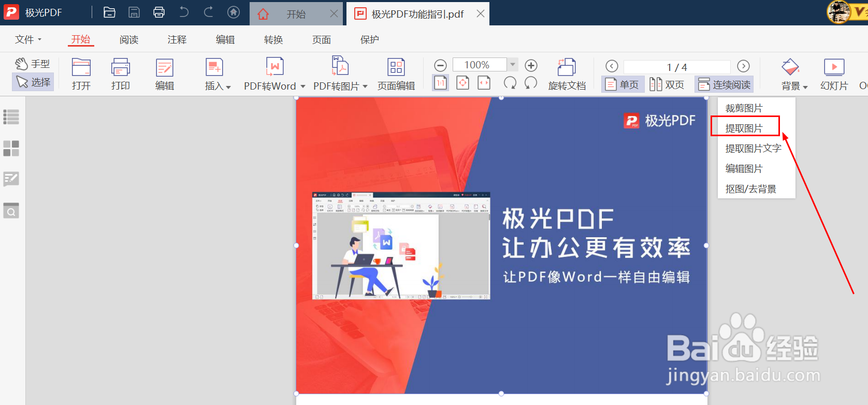The height and width of the screenshot is (405, 868).
Task: Switch to the 转换 ribbon tab
Action: [x=273, y=39]
